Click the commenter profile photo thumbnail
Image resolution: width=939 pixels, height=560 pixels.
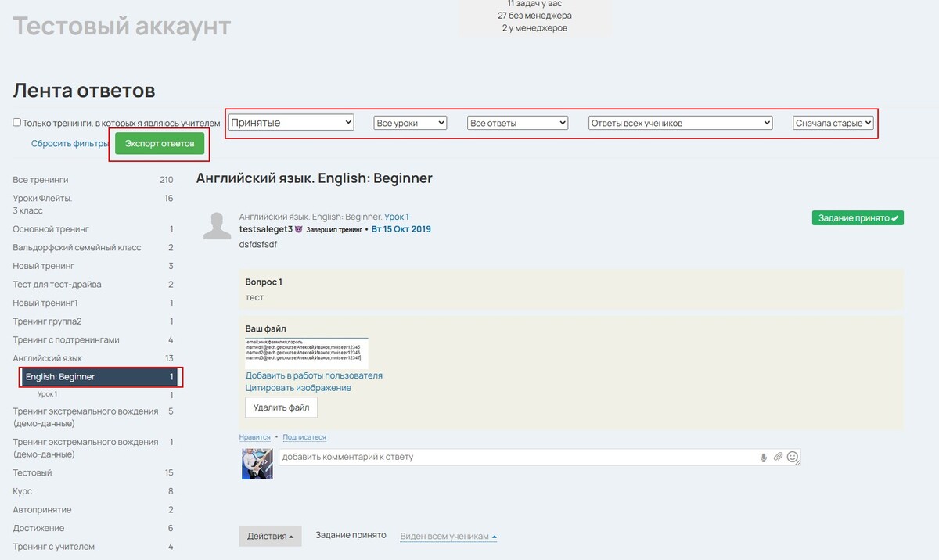[x=257, y=463]
